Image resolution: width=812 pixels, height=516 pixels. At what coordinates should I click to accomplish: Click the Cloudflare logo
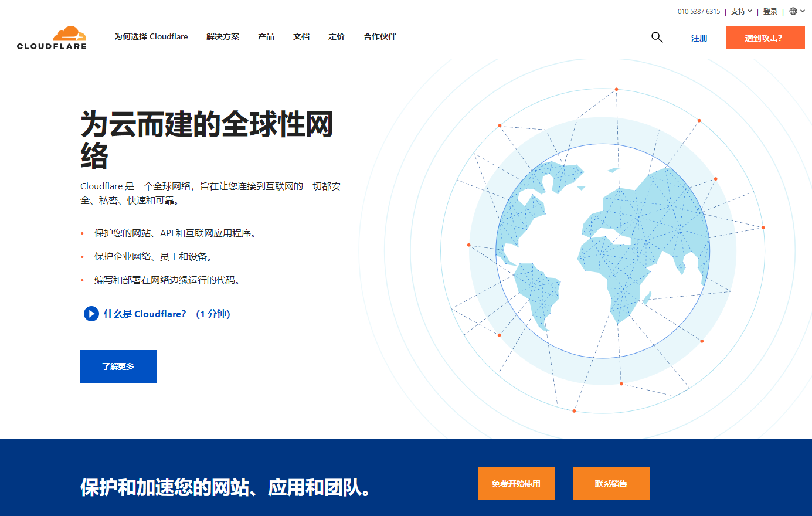[52, 38]
